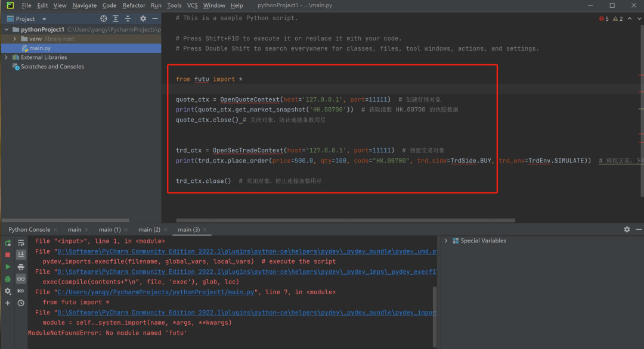Open the VCS menu
This screenshot has width=644, height=349.
pyautogui.click(x=192, y=5)
